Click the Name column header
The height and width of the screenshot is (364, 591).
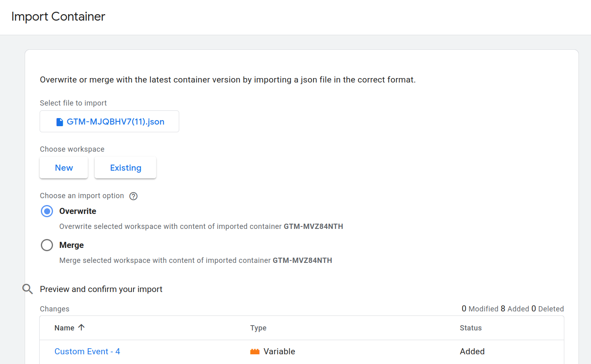[64, 328]
